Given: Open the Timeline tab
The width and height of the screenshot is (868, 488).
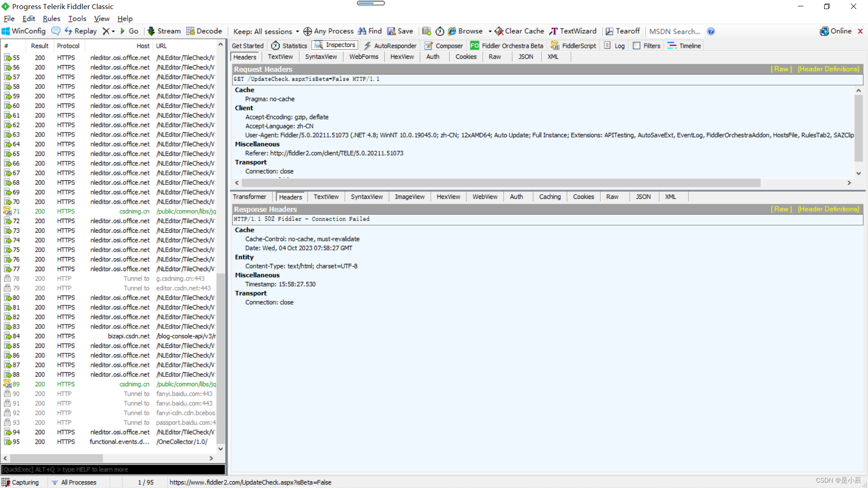Looking at the screenshot, I should click(684, 46).
